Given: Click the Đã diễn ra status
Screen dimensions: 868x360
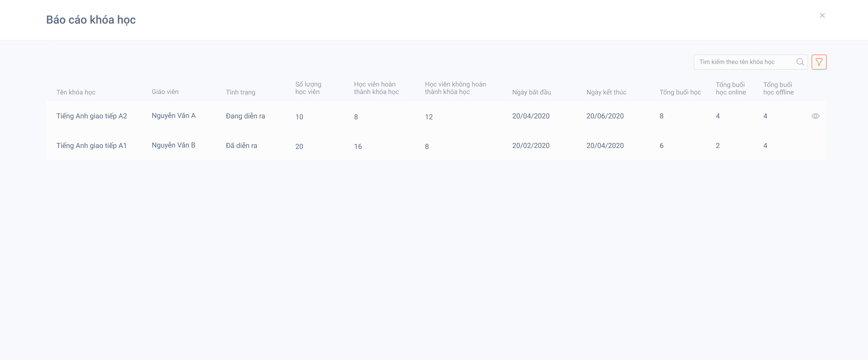Looking at the screenshot, I should 241,146.
